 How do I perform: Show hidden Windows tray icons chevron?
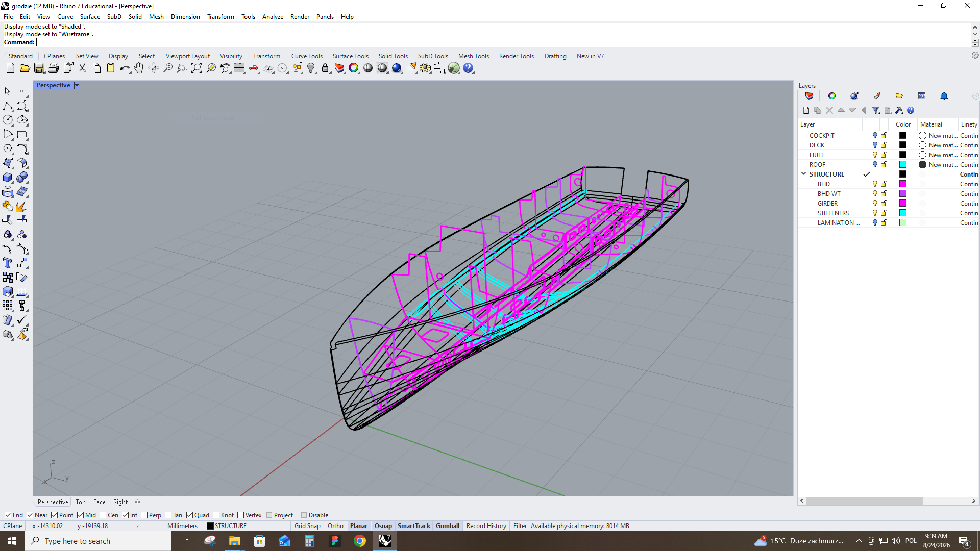pyautogui.click(x=859, y=541)
